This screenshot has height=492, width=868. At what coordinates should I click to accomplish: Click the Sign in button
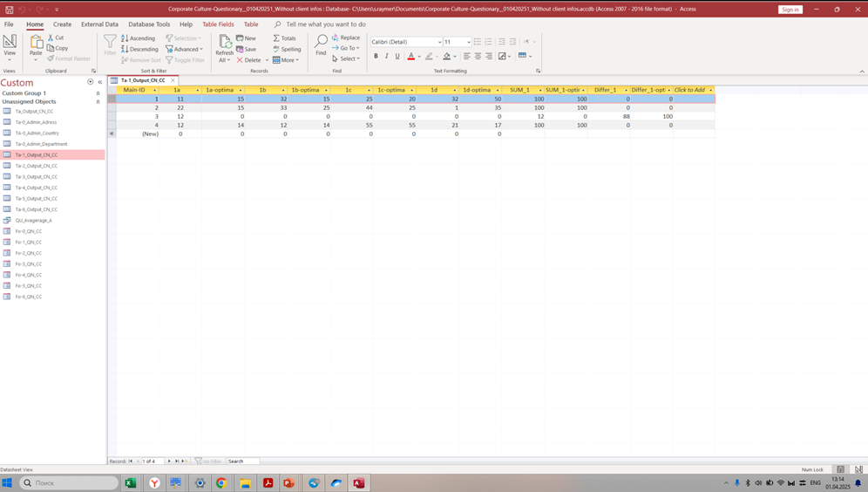point(790,10)
